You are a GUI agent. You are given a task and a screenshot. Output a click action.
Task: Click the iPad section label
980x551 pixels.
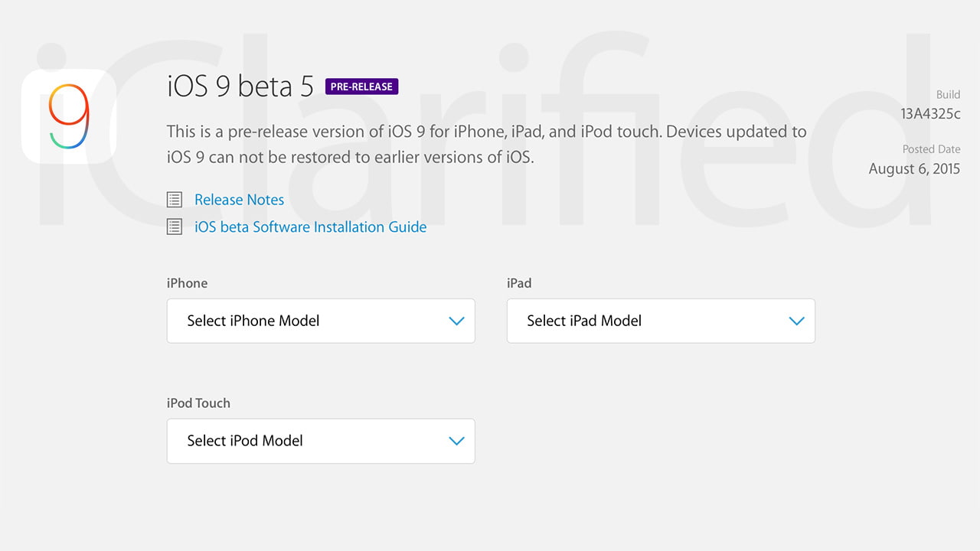point(519,283)
